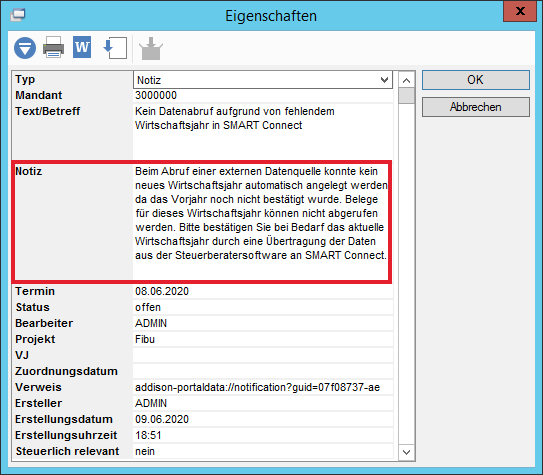Screen dimensions: 543x475
Task: Click the empty Zuordnungsdatum field
Action: tap(263, 371)
